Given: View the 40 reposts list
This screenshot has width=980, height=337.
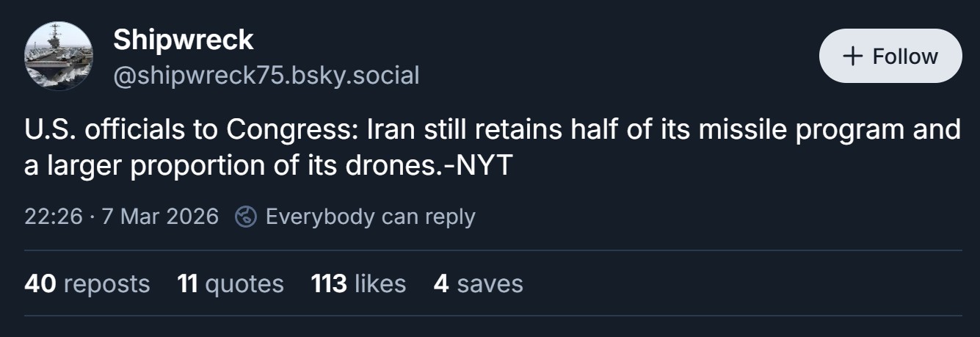Looking at the screenshot, I should (x=87, y=283).
